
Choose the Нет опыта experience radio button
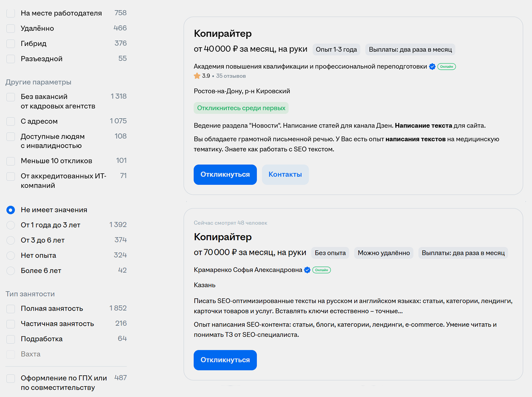click(x=11, y=255)
